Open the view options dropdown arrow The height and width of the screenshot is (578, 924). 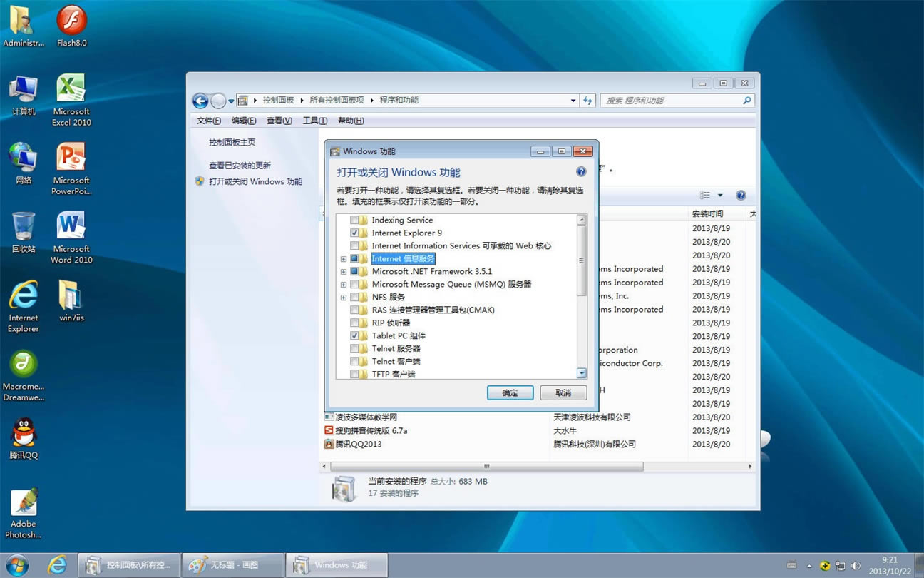point(720,195)
